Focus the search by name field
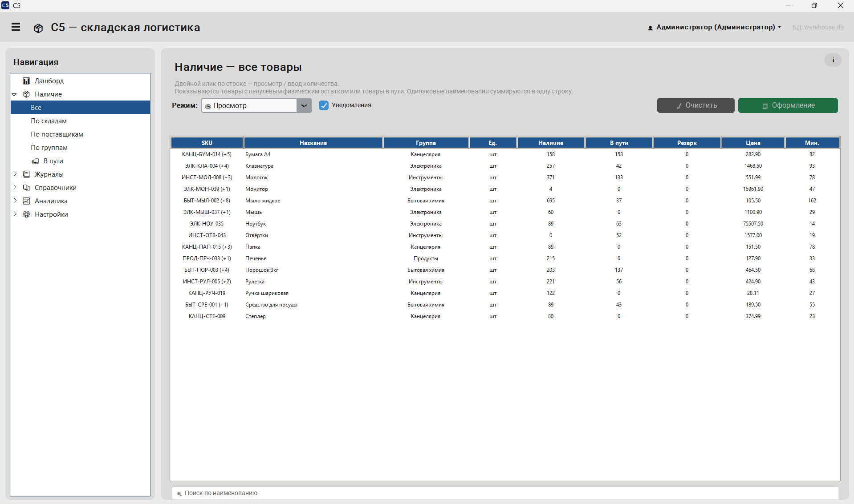The height and width of the screenshot is (504, 854). click(505, 493)
